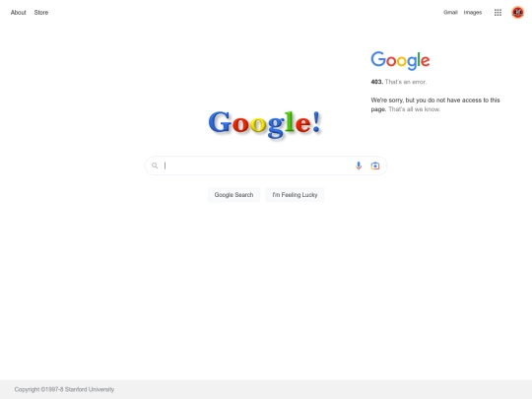This screenshot has width=532, height=399.
Task: Open the Store link
Action: [x=41, y=13]
